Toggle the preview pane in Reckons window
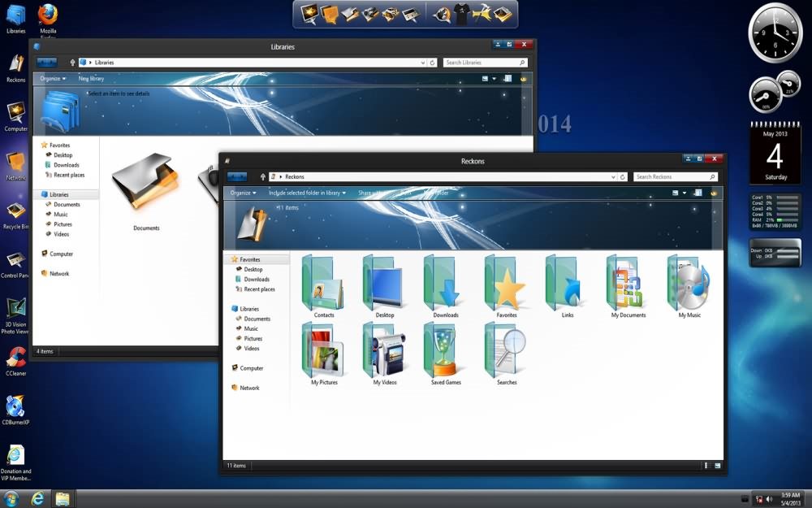Viewport: 812px width, 508px height. point(698,193)
